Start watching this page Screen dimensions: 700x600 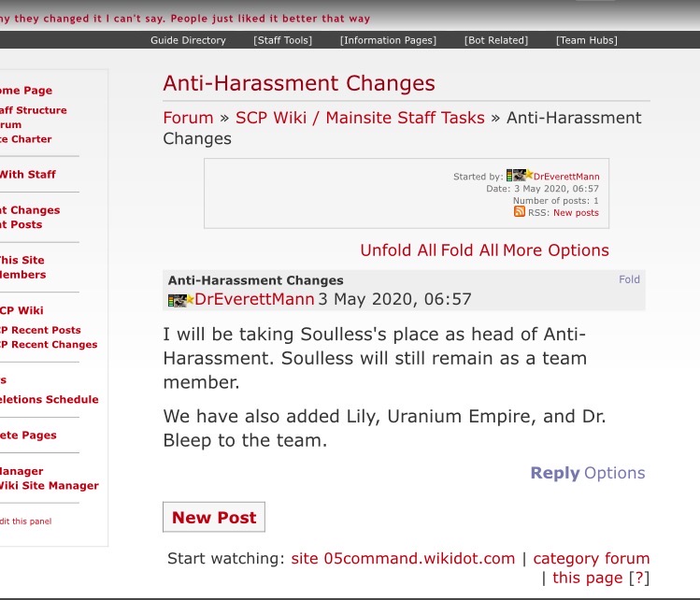587,578
